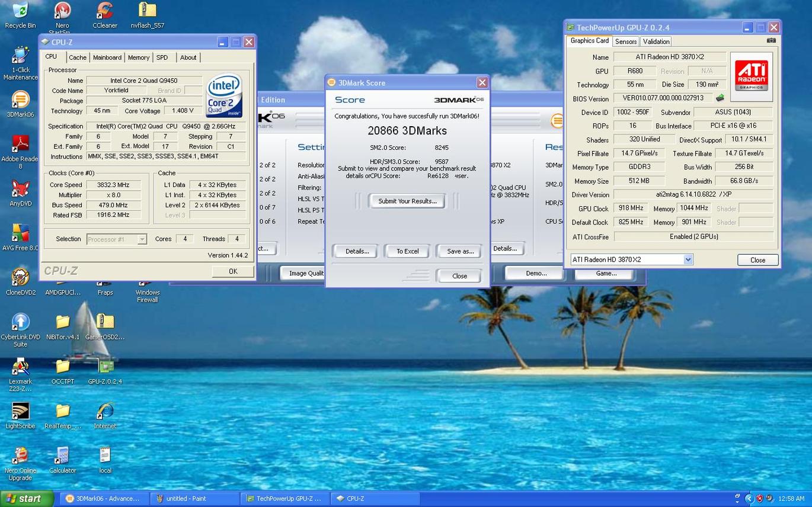Click Save as button in score dialog
Screen dimensions: 812x507
click(460, 251)
